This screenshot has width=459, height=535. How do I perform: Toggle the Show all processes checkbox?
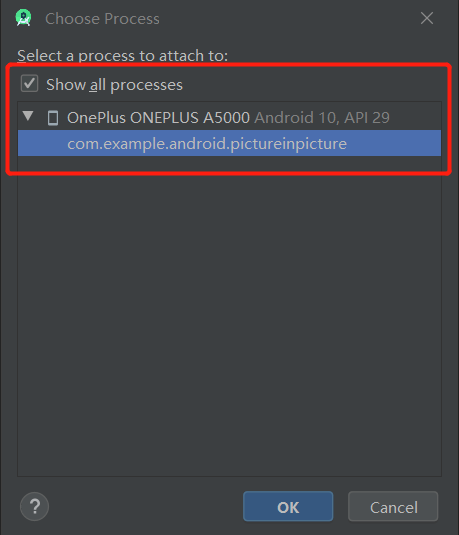[x=29, y=84]
